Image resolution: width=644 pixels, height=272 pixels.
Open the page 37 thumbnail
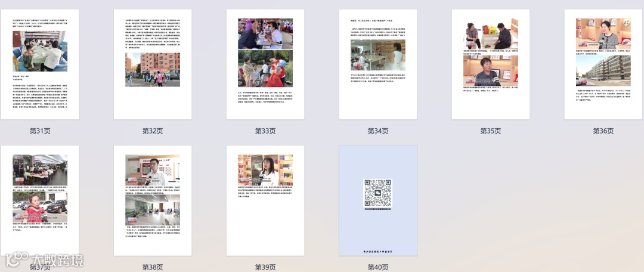(40, 200)
